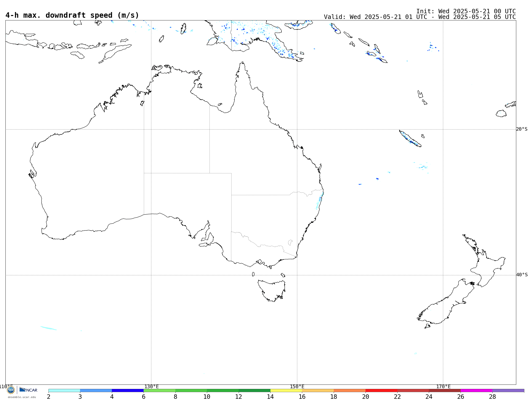Screen dimensions: 532x400
Task: Click the colorbar tick label '18'
Action: [334, 397]
